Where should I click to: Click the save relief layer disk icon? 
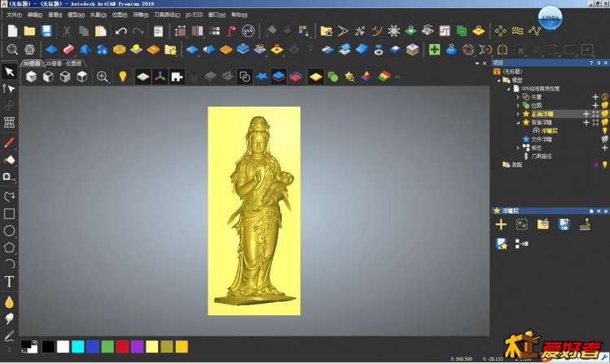564,225
